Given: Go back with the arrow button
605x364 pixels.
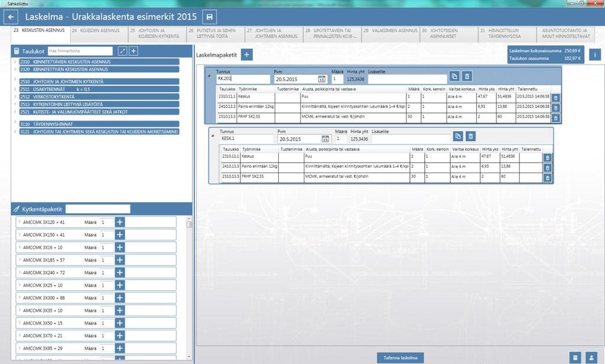Looking at the screenshot, I should tap(11, 17).
